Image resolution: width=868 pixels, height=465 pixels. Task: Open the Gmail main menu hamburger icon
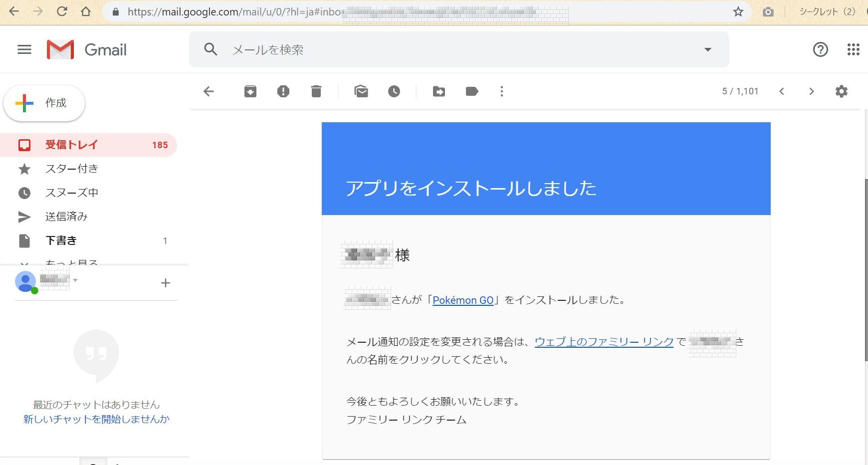point(24,49)
